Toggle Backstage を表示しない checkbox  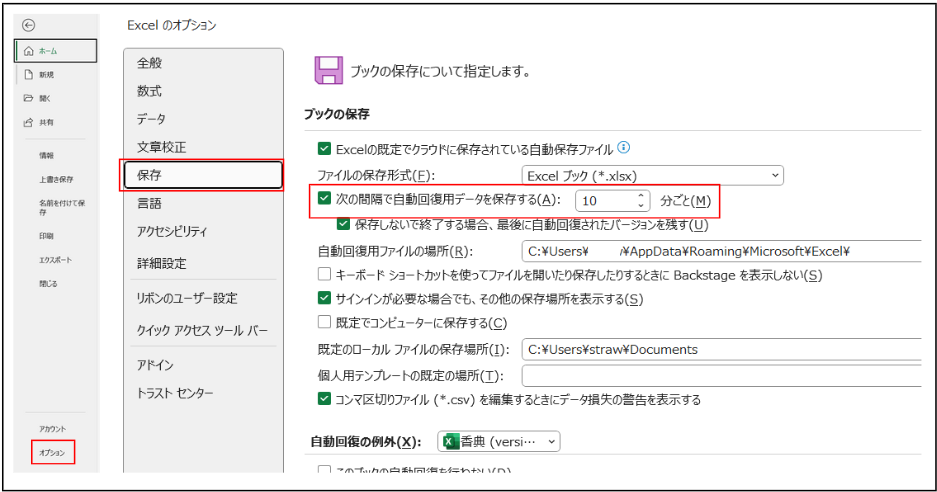coord(324,274)
